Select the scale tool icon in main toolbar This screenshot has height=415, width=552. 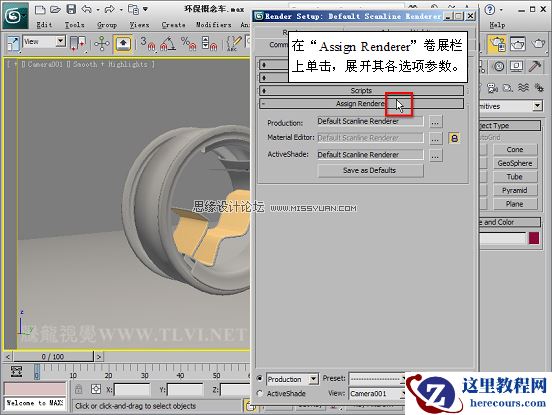(x=13, y=44)
